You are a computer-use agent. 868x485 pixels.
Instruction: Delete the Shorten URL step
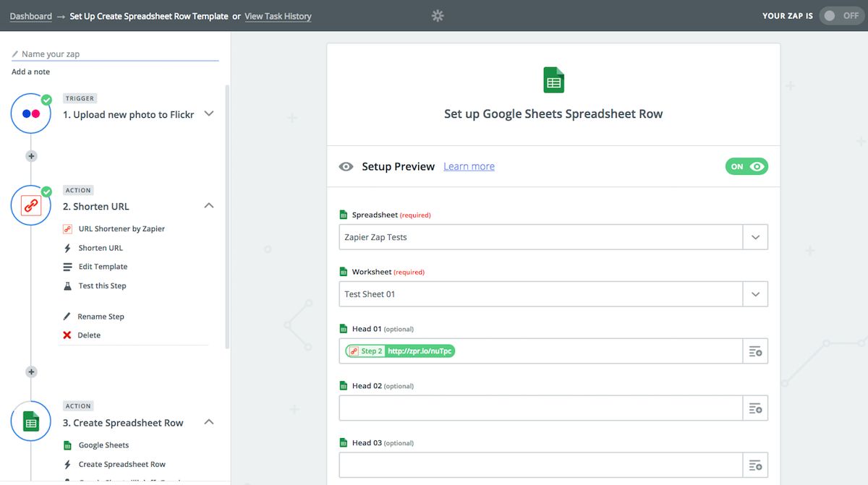(89, 335)
